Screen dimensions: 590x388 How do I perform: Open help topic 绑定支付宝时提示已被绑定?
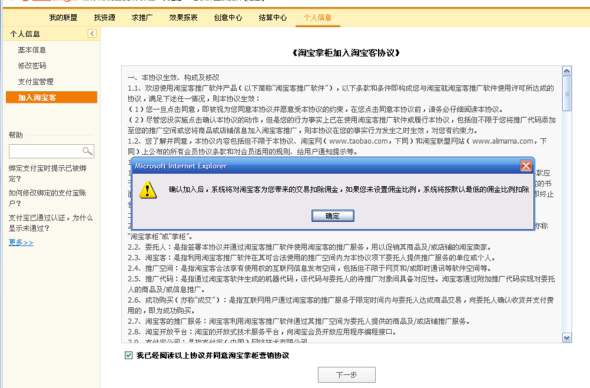(x=47, y=173)
